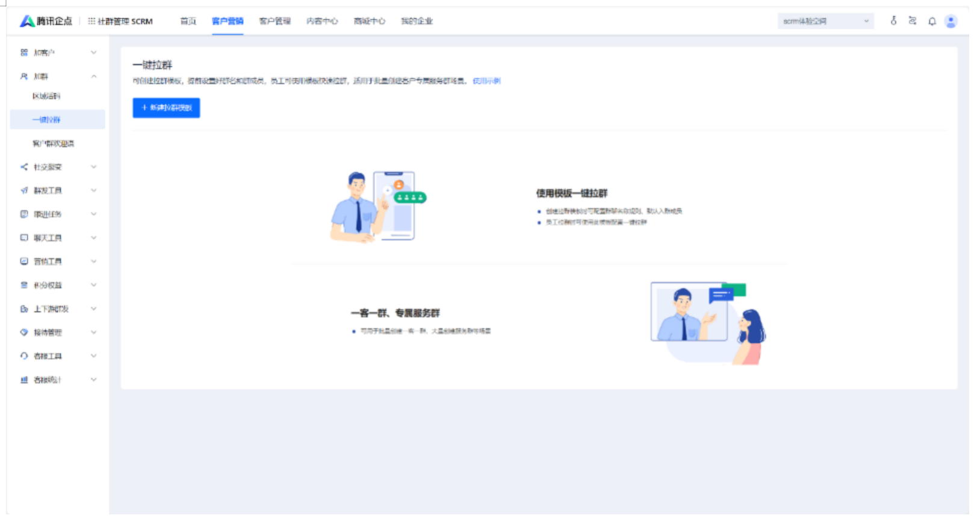The height and width of the screenshot is (524, 980).
Task: Click the route-switch icon beside the key
Action: pos(913,21)
